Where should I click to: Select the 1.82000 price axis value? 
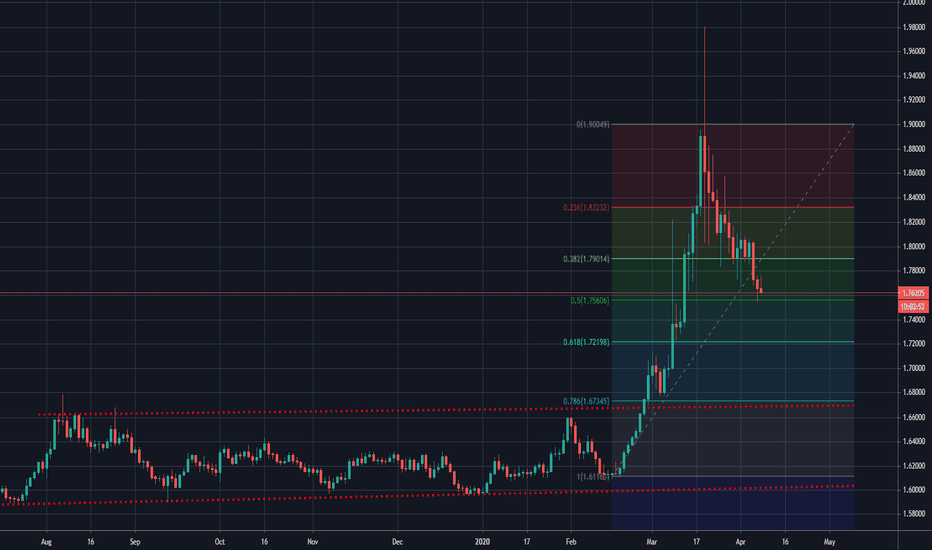point(914,222)
